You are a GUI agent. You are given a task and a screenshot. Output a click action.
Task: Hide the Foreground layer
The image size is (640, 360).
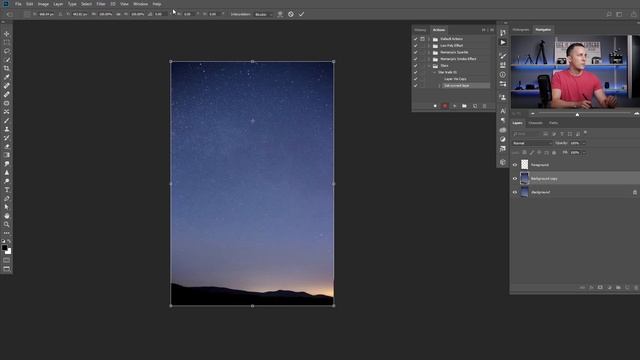515,165
